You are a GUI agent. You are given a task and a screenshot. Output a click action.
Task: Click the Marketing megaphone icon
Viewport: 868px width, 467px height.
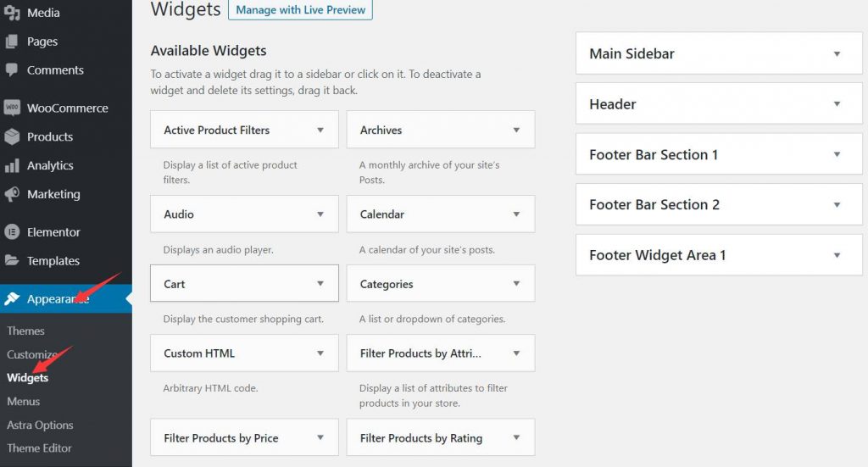pyautogui.click(x=12, y=194)
